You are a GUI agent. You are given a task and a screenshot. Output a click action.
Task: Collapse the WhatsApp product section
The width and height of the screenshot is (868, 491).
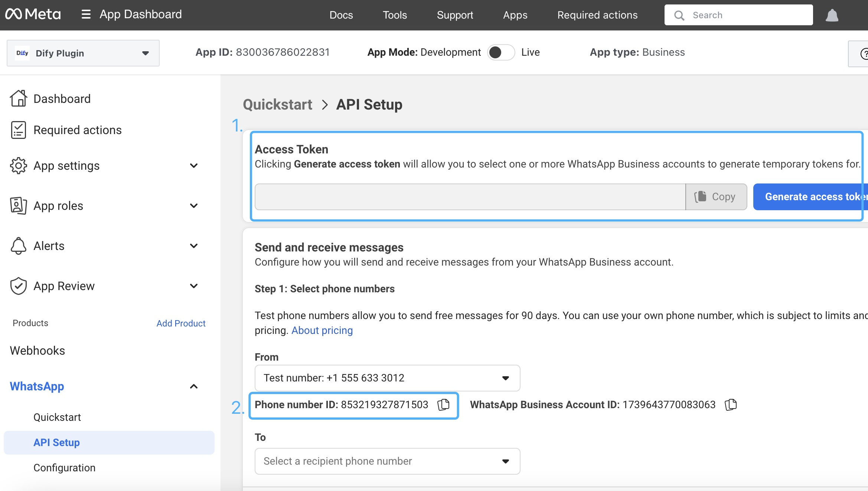(193, 386)
